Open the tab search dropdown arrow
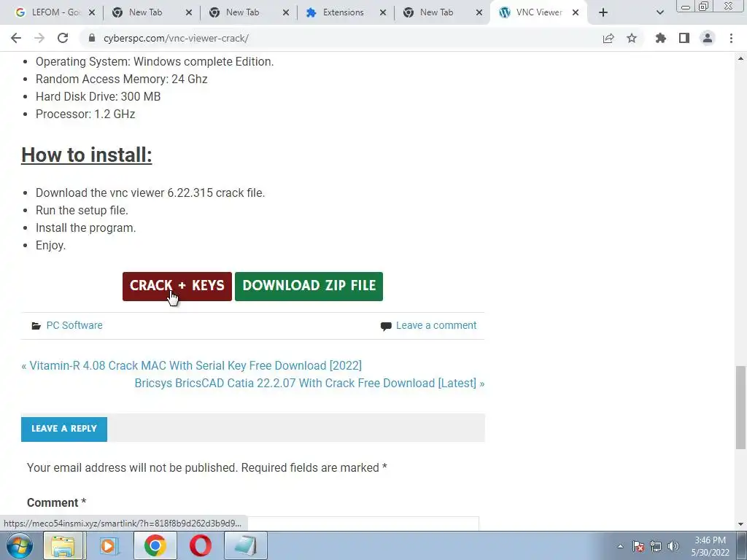 click(x=659, y=12)
